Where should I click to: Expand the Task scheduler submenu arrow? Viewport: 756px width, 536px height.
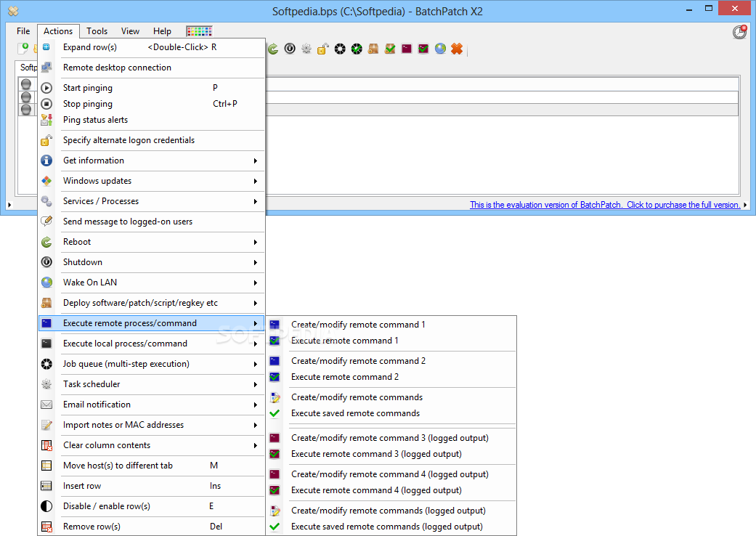(x=256, y=384)
